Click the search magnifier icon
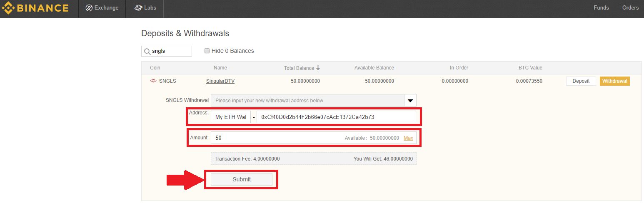Image resolution: width=644 pixels, height=203 pixels. pyautogui.click(x=147, y=51)
